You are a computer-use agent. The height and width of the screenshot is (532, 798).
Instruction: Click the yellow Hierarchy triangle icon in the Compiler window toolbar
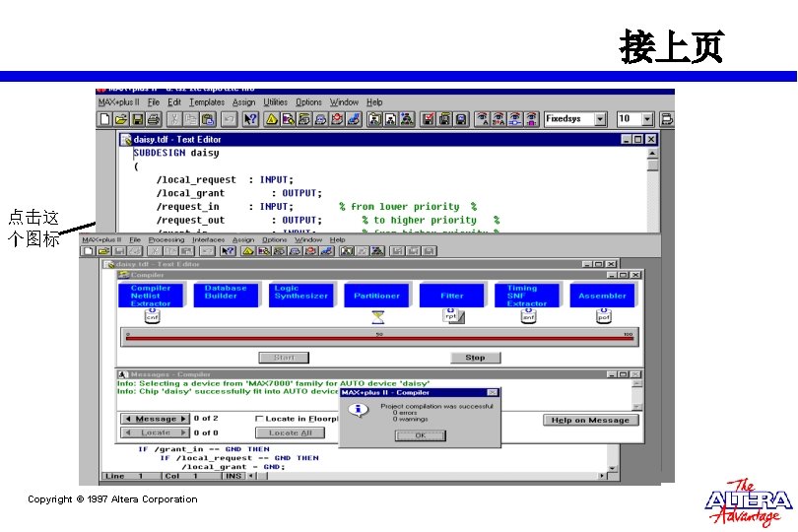pos(248,250)
